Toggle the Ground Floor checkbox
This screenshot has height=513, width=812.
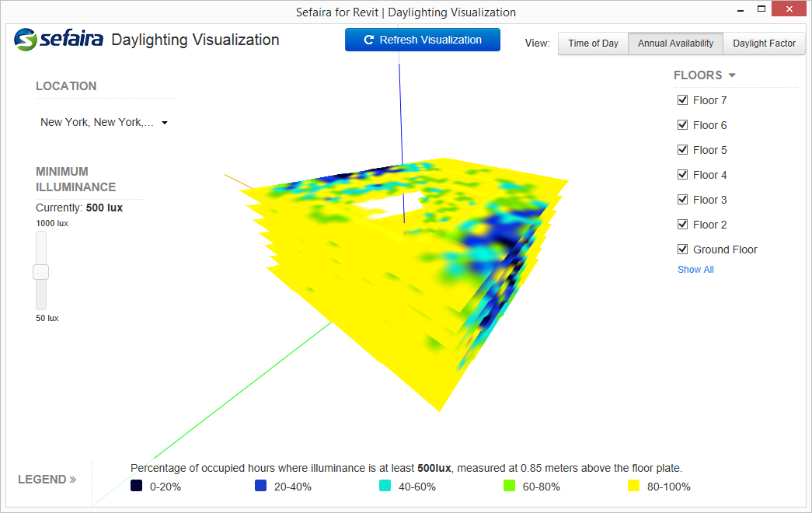coord(683,250)
